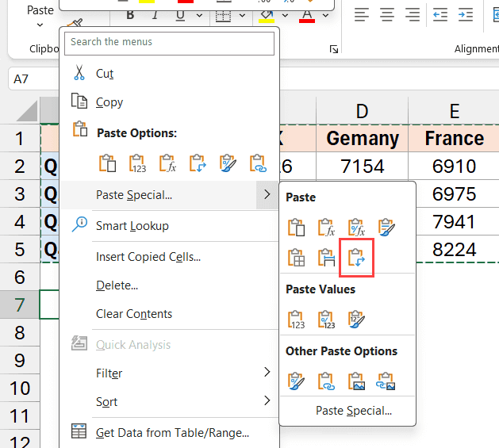Select Insert Copied Cells menu entry
The image size is (499, 448).
click(x=148, y=257)
